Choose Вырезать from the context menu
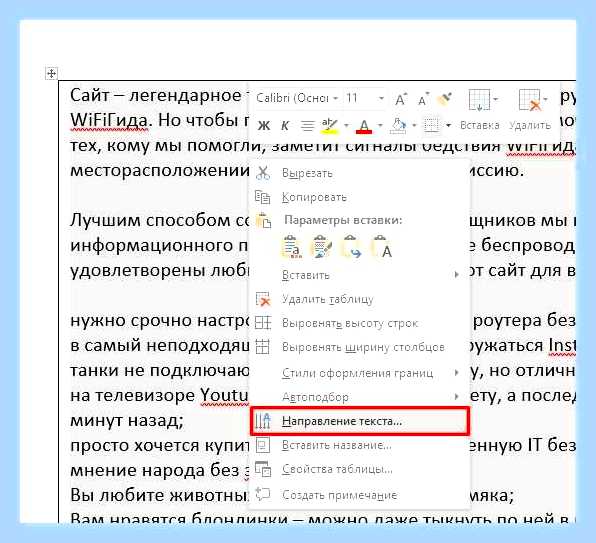This screenshot has height=543, width=596. coord(359,173)
